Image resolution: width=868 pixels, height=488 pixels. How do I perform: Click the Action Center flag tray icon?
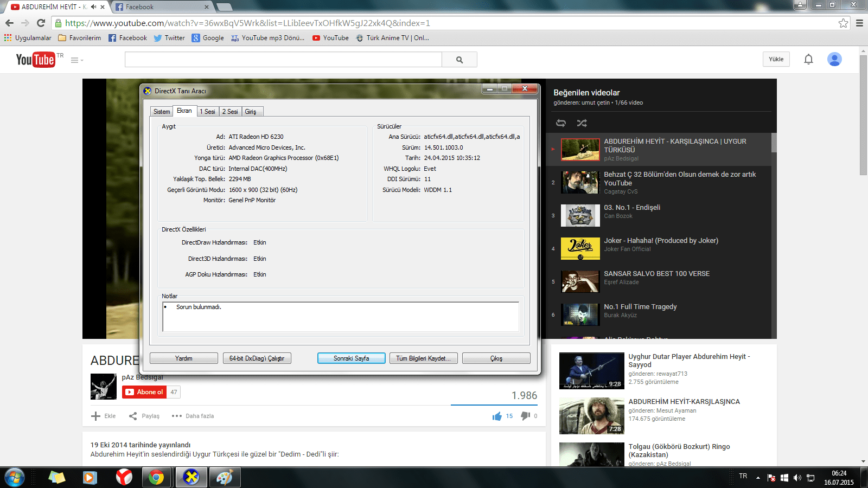(x=771, y=478)
